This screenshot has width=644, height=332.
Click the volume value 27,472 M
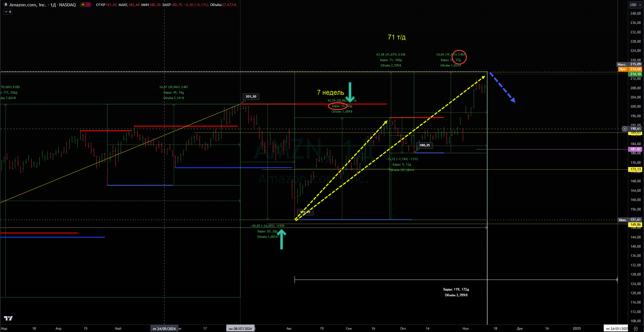(229, 5)
